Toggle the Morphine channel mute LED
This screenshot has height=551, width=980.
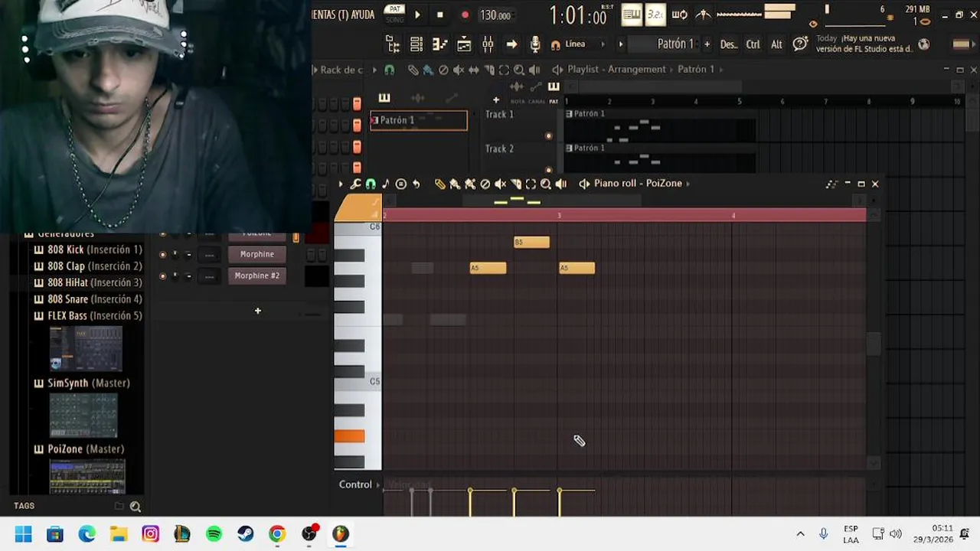click(162, 254)
